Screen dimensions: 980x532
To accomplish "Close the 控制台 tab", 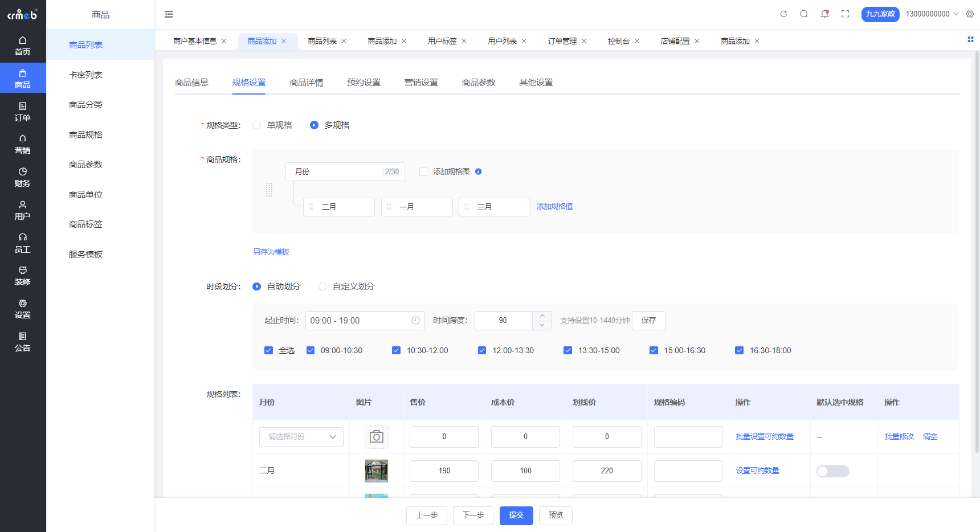I will pos(637,41).
